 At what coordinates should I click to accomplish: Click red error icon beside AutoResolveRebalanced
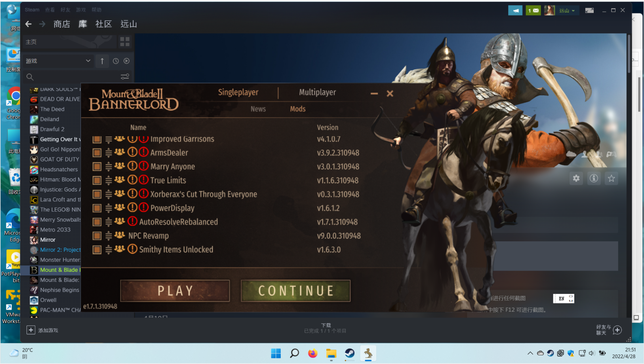(x=132, y=221)
